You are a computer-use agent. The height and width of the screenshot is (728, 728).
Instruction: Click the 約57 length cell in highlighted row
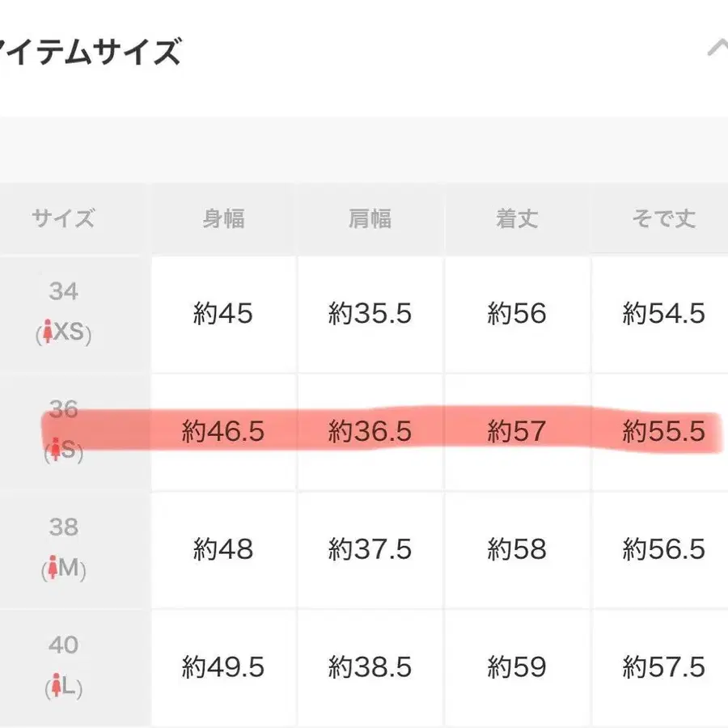[x=517, y=432]
